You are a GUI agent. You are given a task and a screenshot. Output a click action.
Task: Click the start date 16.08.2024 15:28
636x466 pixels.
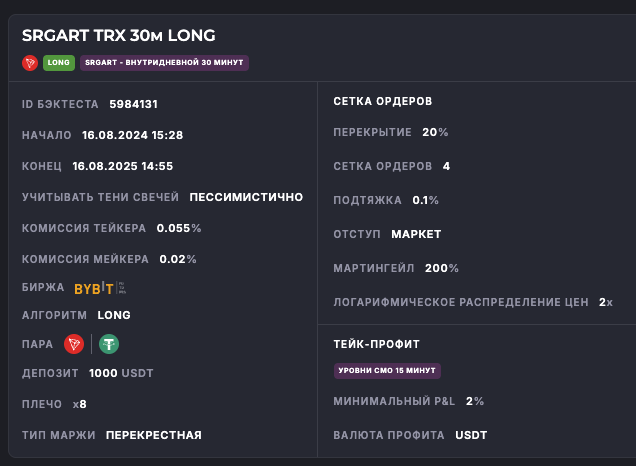132,135
